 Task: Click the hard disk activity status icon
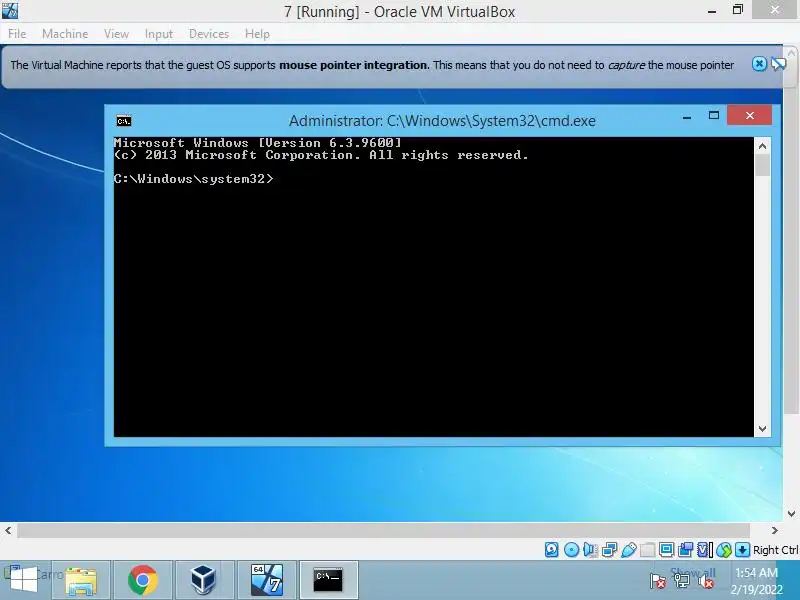coord(552,549)
